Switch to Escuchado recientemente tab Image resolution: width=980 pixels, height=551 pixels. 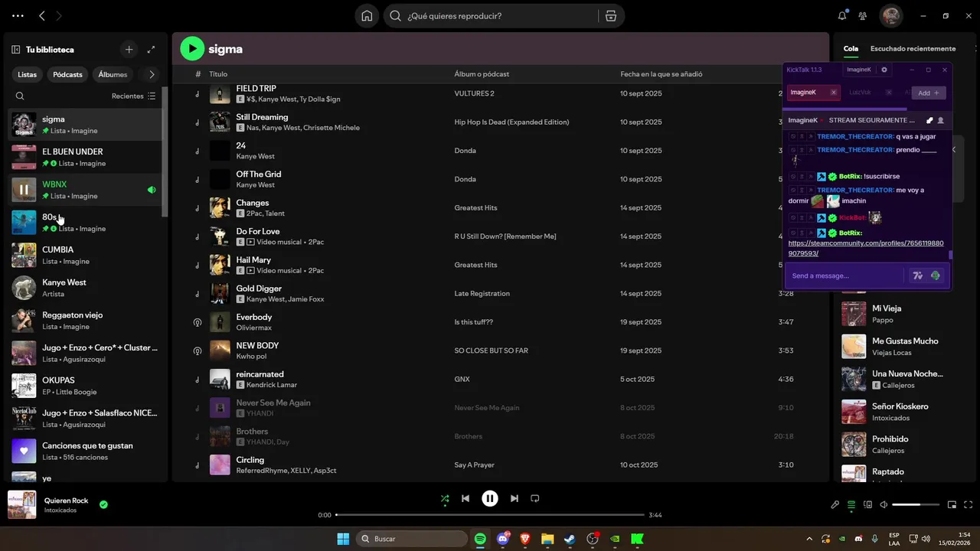pos(913,49)
